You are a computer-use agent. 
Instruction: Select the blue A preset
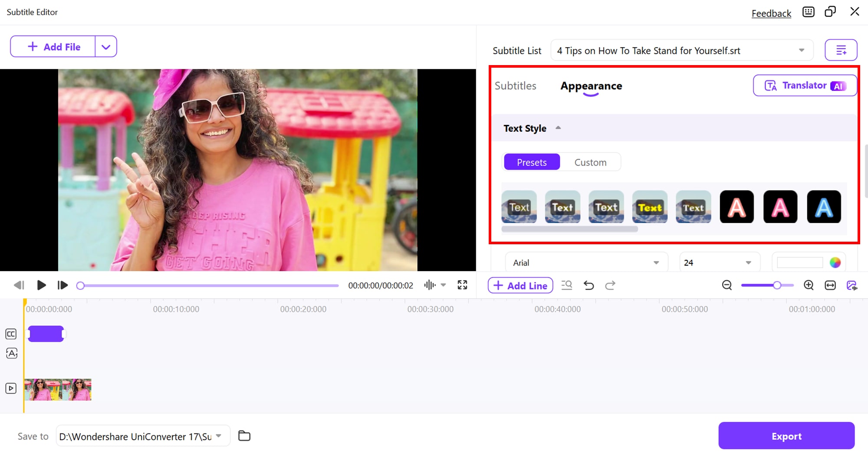824,207
